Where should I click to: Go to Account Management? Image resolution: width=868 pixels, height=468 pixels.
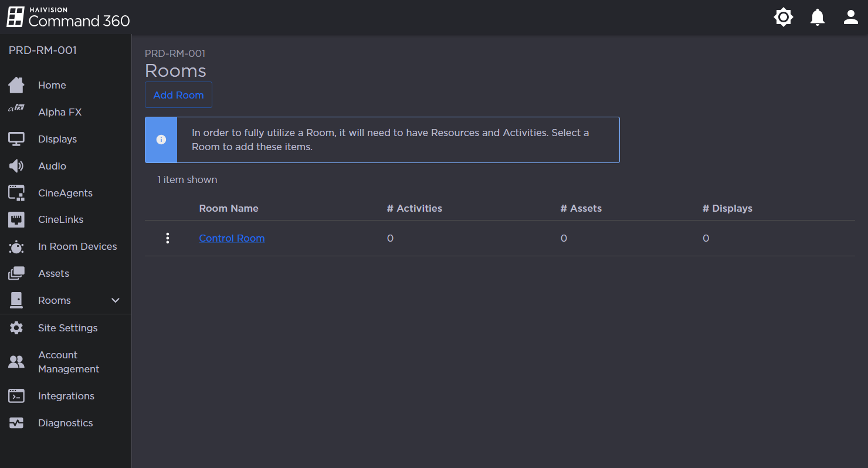(x=68, y=362)
